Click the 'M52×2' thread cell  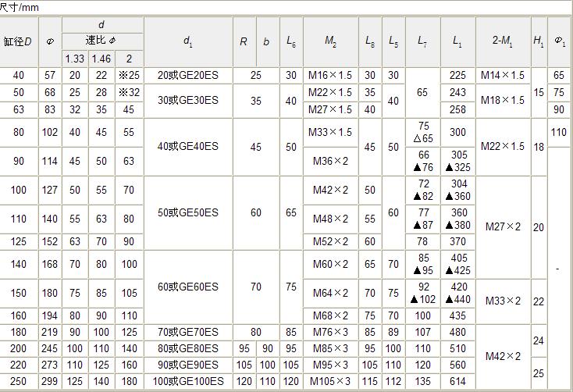331,242
